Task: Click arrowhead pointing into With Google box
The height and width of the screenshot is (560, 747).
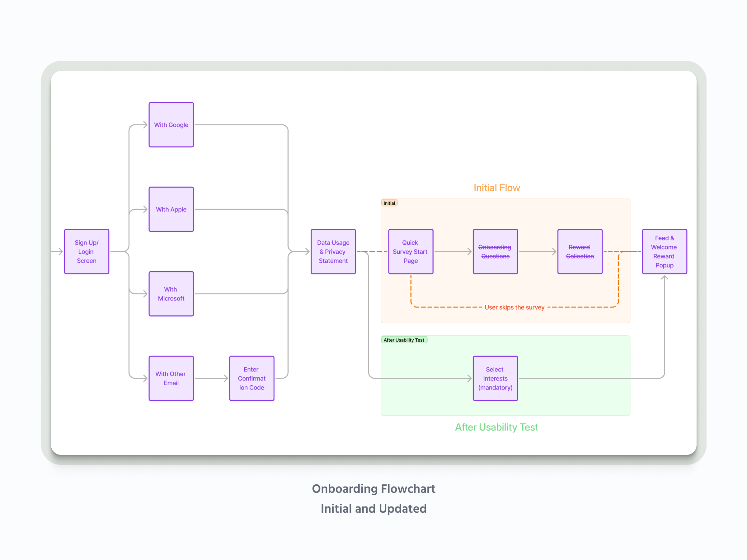Action: 145,125
